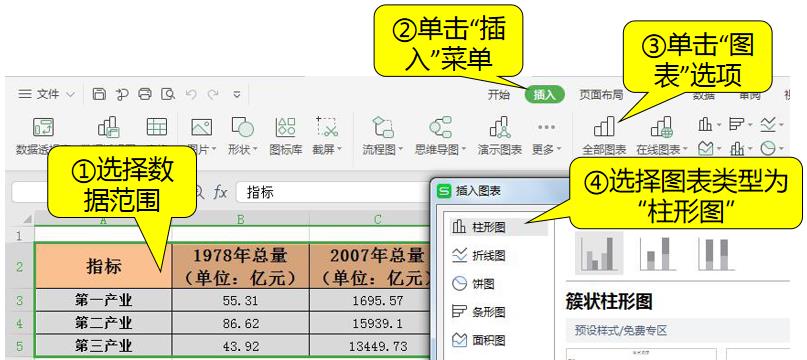Click the fx insert function button

click(x=221, y=193)
